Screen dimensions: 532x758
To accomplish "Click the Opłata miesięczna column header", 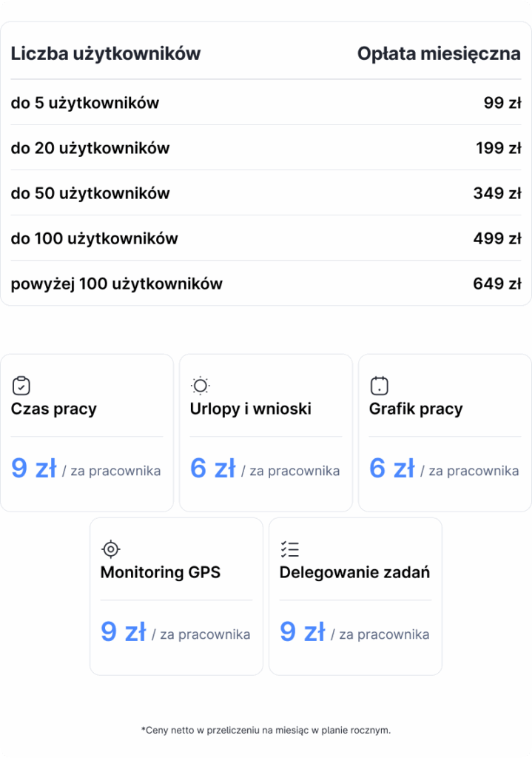I will click(x=439, y=54).
